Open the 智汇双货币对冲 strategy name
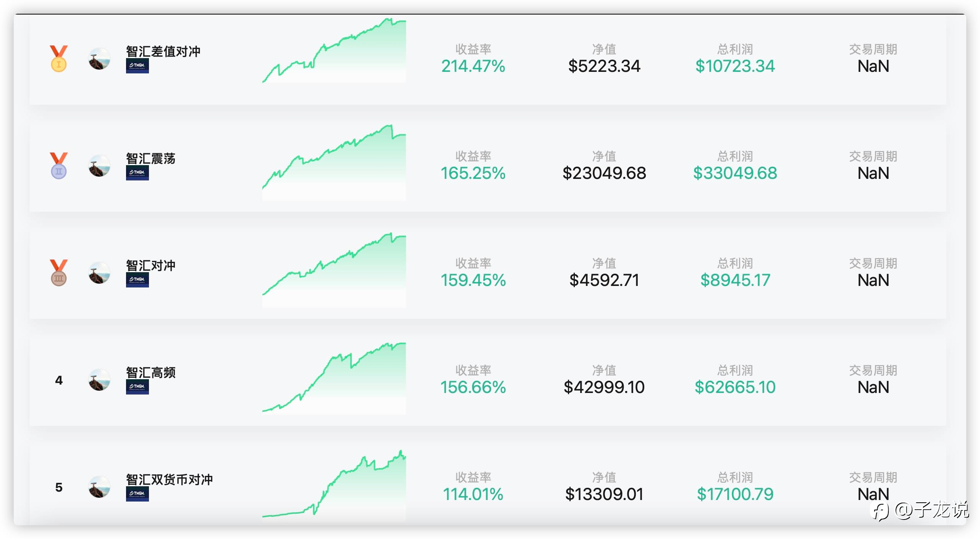Viewport: 980px width, 539px height. tap(169, 479)
